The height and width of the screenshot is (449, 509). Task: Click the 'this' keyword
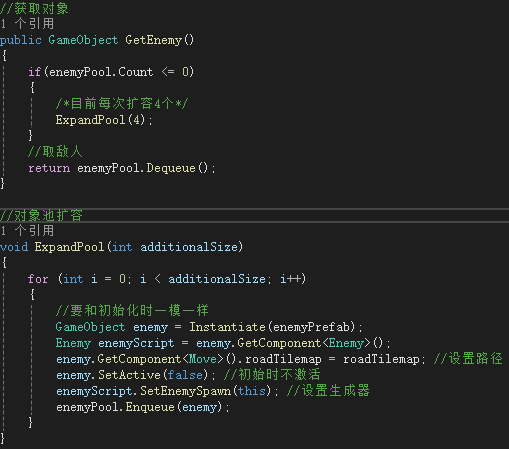click(252, 391)
